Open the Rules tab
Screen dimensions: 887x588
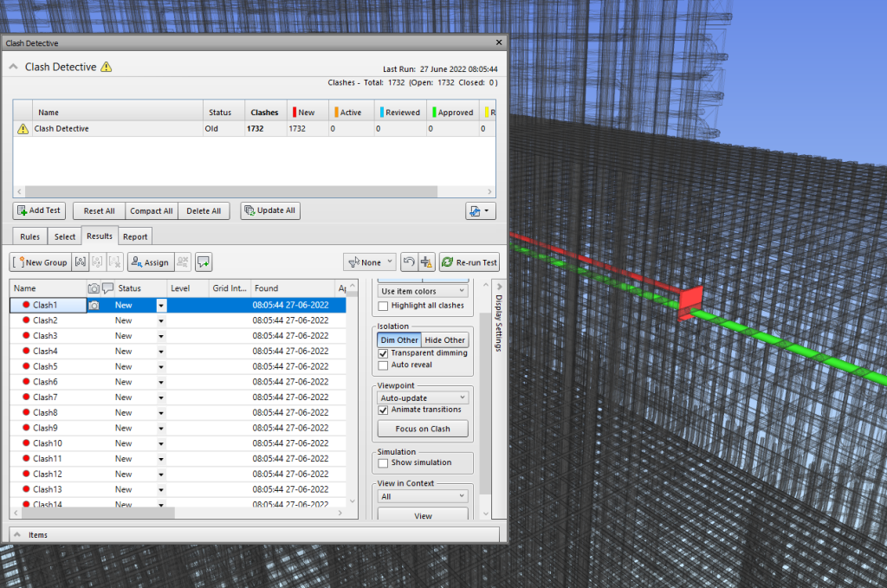pos(30,236)
